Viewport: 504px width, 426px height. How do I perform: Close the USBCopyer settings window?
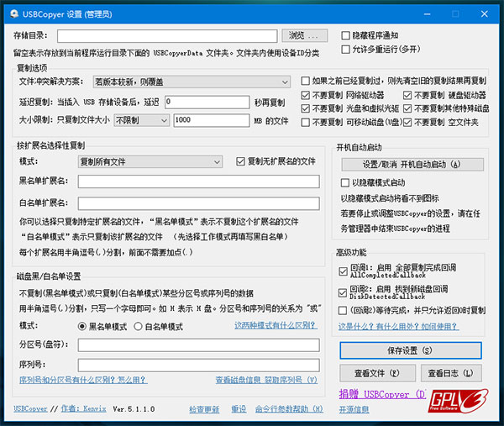[x=485, y=14]
